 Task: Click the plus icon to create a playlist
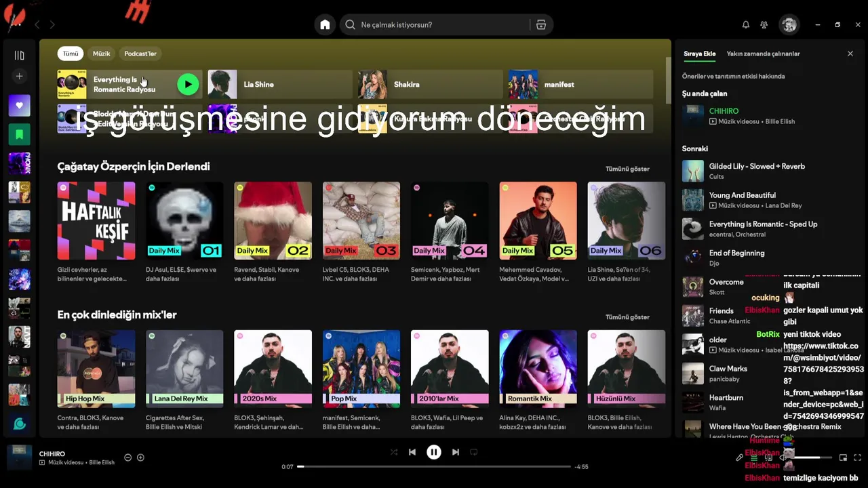click(x=19, y=77)
